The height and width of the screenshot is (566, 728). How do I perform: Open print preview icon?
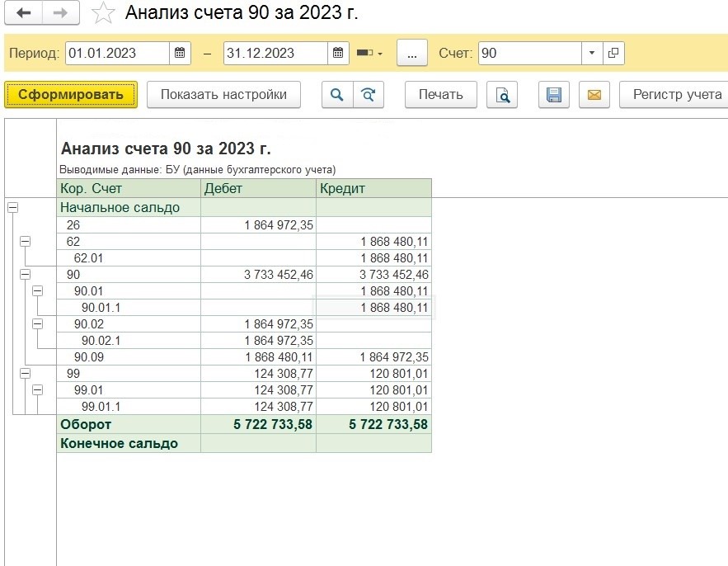point(501,95)
